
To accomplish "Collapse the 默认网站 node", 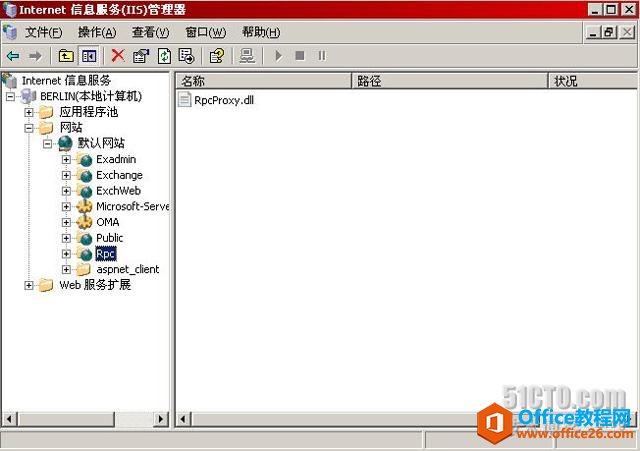I will tap(47, 144).
